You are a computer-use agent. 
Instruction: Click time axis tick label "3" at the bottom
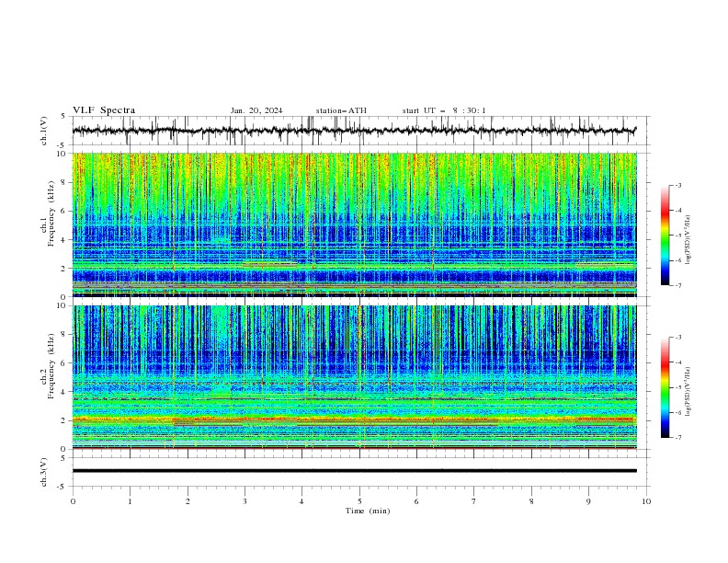(x=245, y=501)
